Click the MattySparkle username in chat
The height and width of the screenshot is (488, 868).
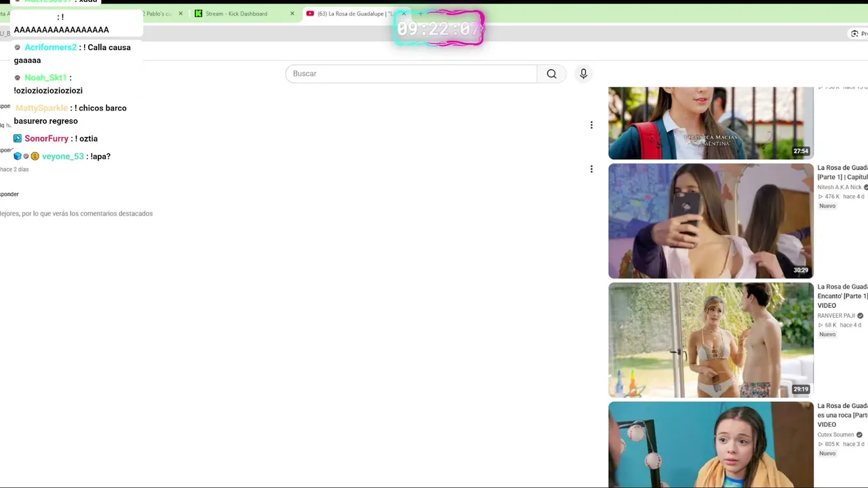41,108
